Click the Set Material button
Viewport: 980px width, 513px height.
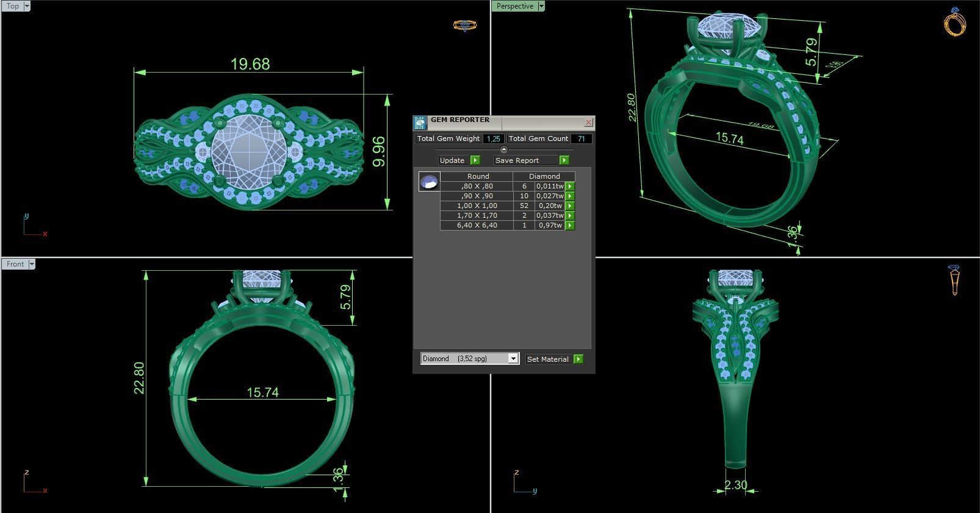coord(548,359)
